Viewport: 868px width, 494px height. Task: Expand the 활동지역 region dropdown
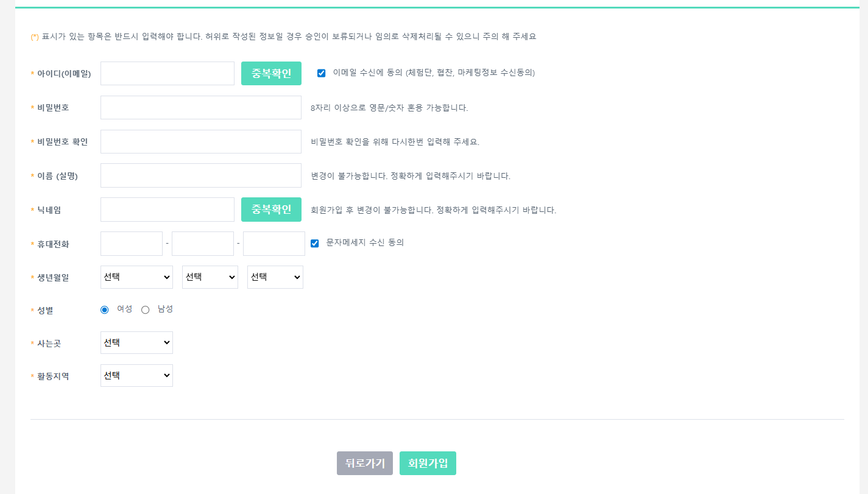tap(136, 375)
